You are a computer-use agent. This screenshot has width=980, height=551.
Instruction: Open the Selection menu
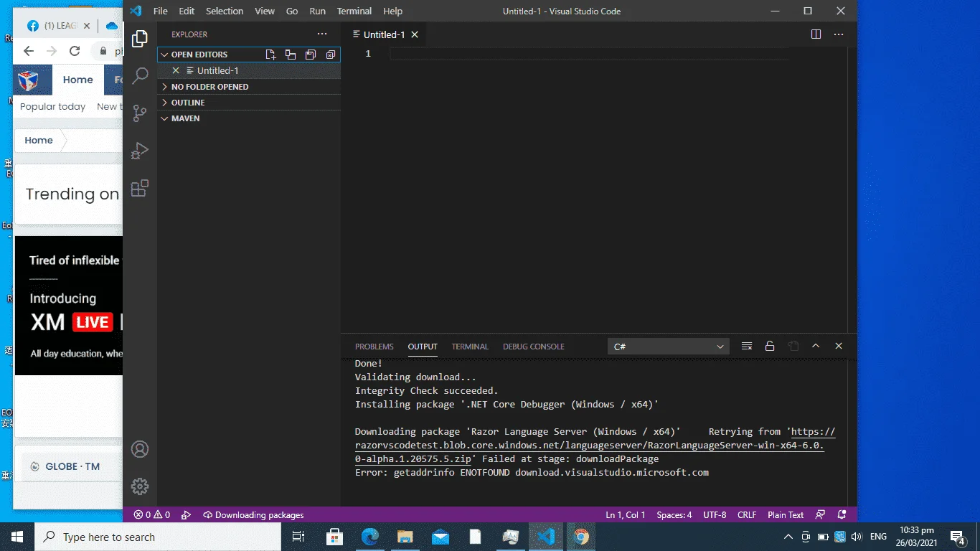tap(225, 11)
